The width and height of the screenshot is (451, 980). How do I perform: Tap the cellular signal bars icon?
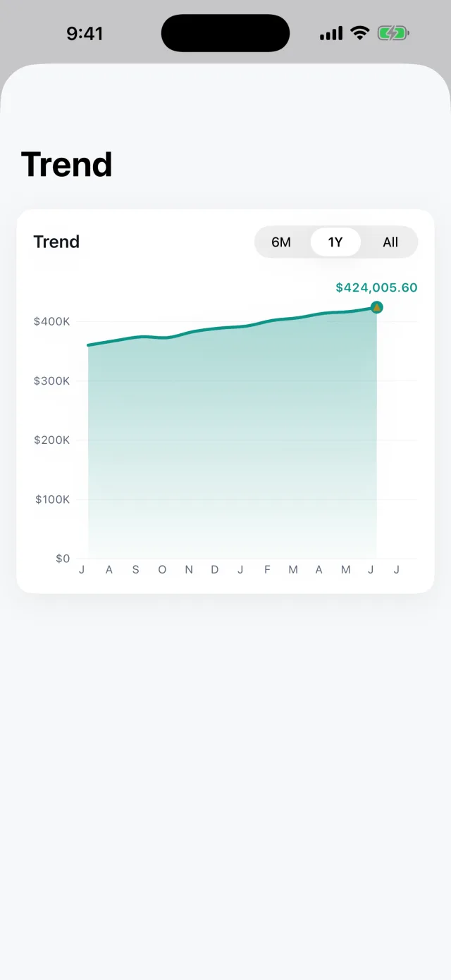(x=331, y=33)
